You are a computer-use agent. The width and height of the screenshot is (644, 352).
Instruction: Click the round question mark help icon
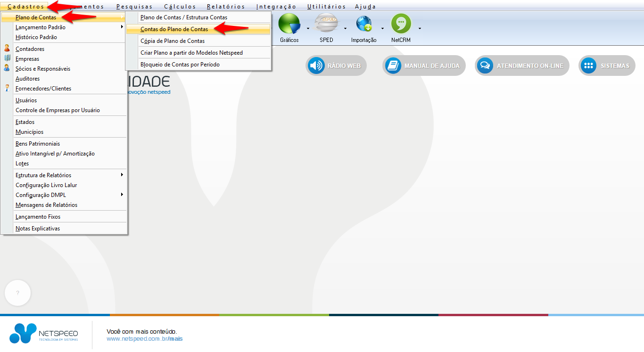[17, 293]
